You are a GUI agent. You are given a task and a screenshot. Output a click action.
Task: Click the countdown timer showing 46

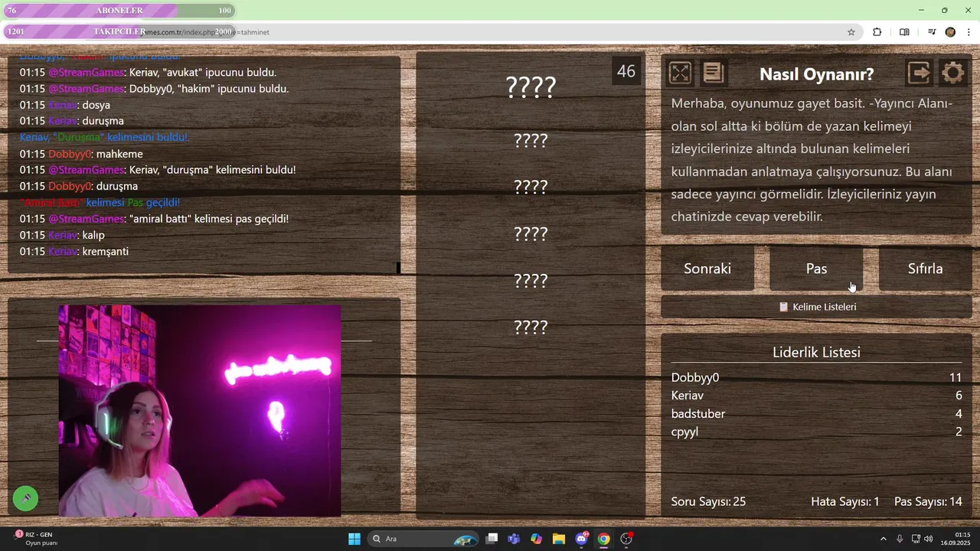point(626,71)
